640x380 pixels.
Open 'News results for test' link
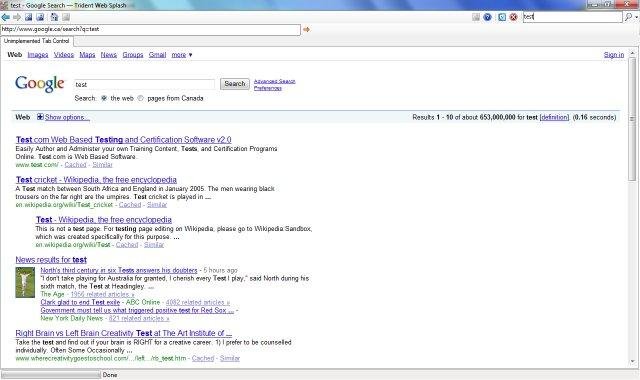tap(51, 260)
